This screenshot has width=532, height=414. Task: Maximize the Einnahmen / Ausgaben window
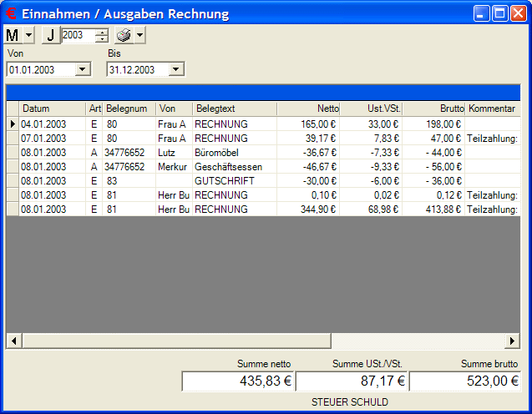[499, 13]
